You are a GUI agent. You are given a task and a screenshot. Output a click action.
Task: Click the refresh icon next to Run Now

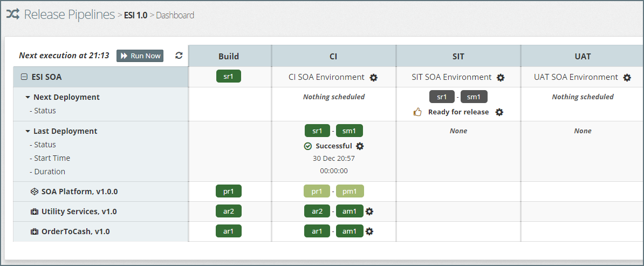[x=179, y=56]
